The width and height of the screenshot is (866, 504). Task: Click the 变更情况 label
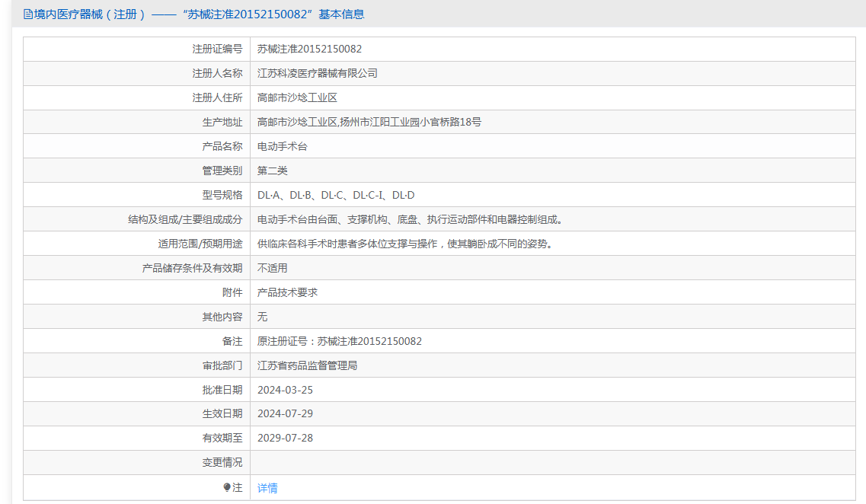coord(222,462)
